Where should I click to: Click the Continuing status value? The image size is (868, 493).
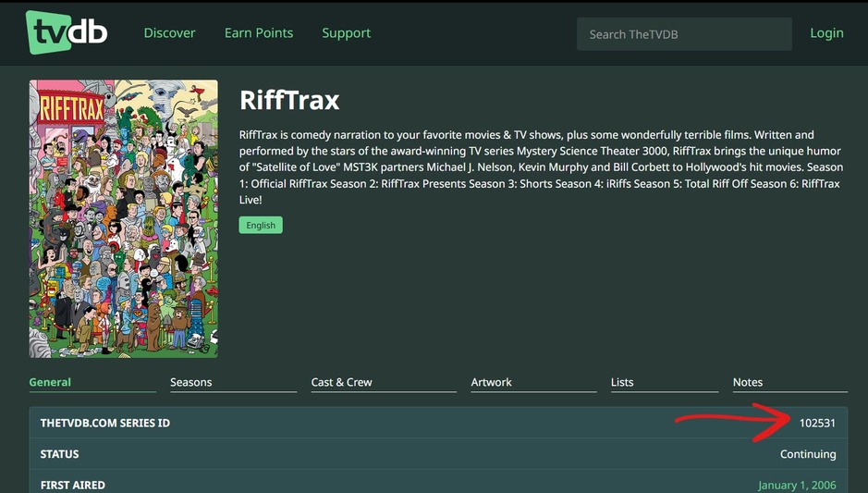click(x=808, y=454)
